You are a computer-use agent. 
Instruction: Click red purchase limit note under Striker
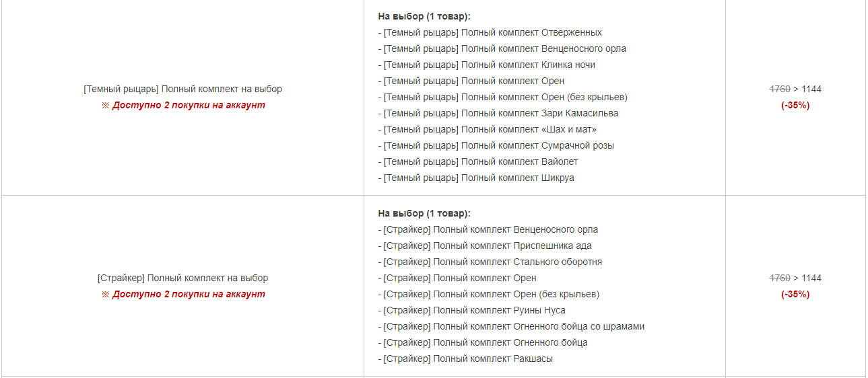(182, 294)
